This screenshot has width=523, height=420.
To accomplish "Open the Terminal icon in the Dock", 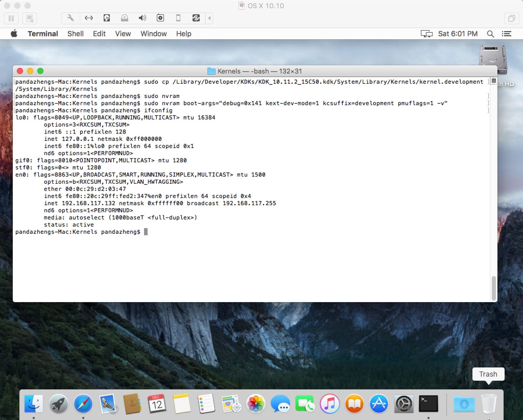I will coord(428,404).
